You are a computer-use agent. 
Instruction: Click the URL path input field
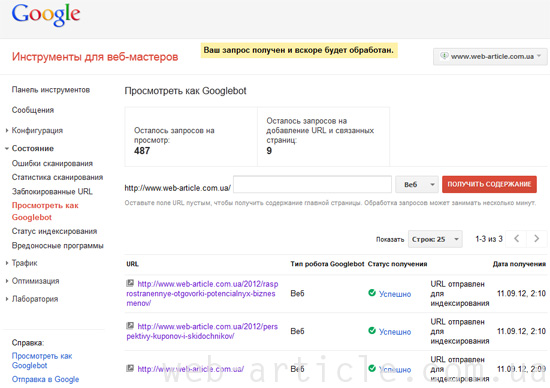pyautogui.click(x=313, y=185)
